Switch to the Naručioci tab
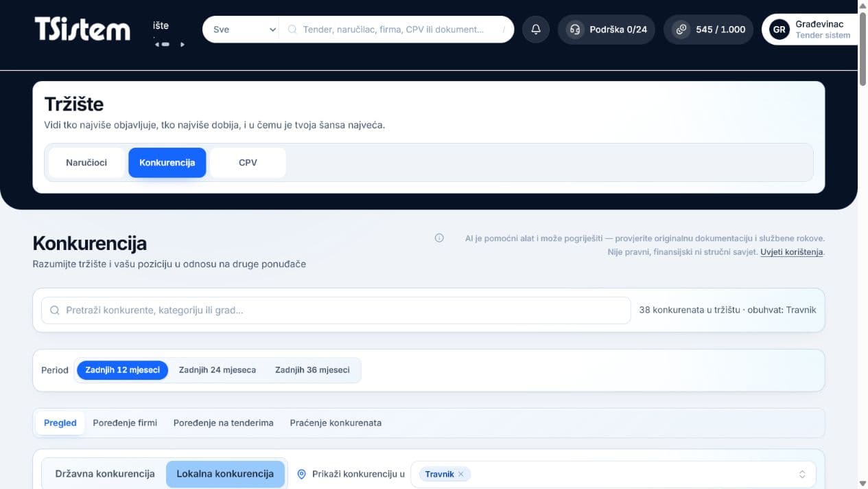868x489 pixels. pos(86,163)
